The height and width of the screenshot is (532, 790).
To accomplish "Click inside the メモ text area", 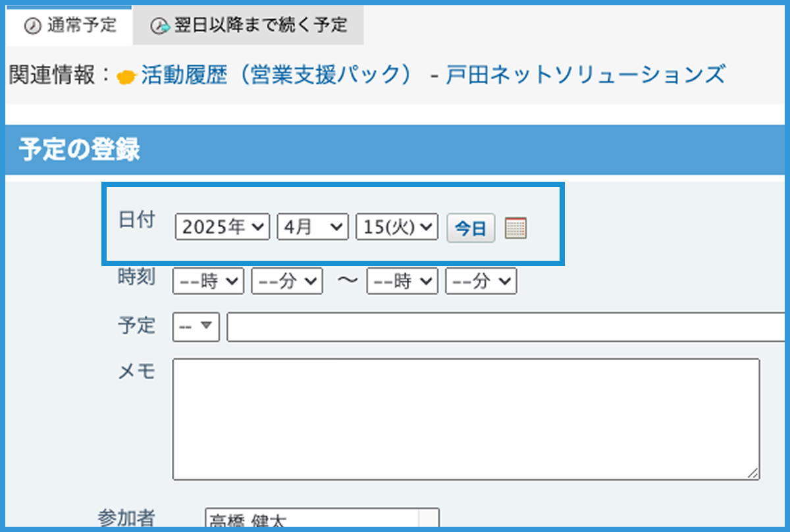I will (x=465, y=419).
